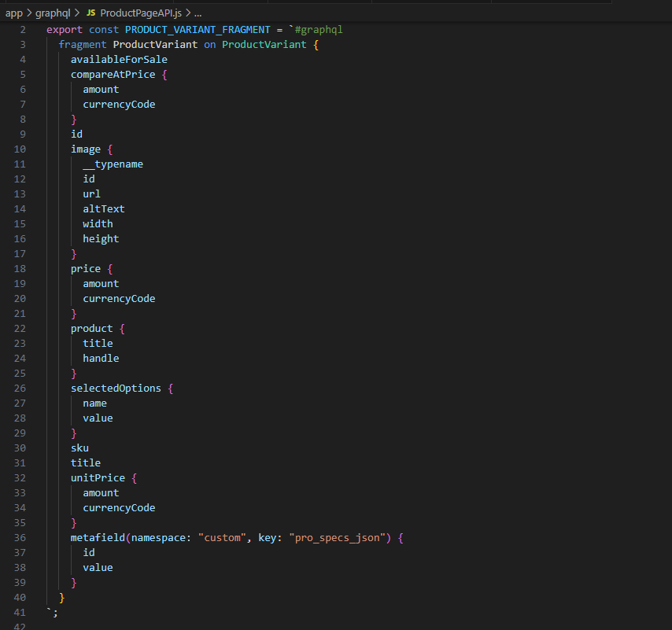Click the JS file icon in the breadcrumb
Screen dimensions: 672x630
coord(90,13)
